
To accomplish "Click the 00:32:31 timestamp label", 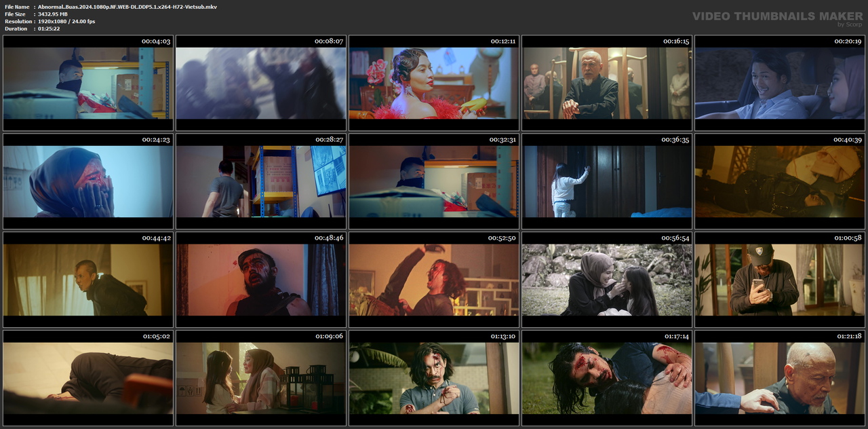I will (x=502, y=140).
